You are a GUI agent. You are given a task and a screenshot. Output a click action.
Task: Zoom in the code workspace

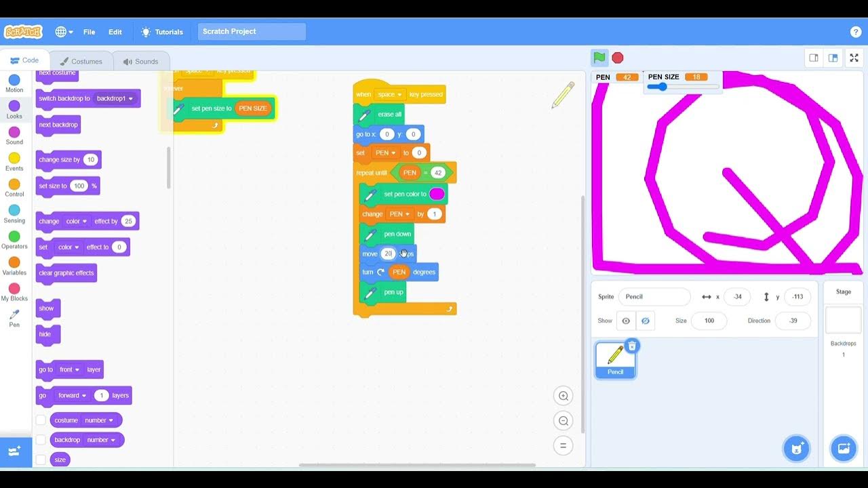(x=563, y=396)
